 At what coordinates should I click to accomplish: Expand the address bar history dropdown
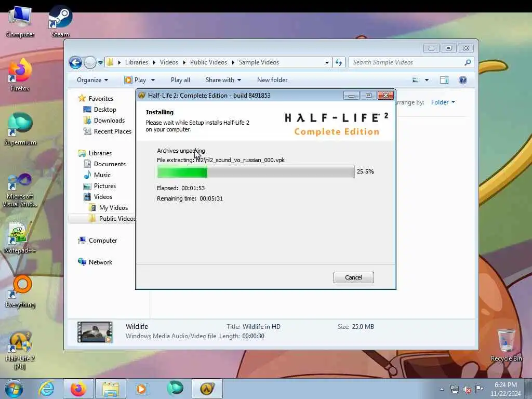point(327,63)
